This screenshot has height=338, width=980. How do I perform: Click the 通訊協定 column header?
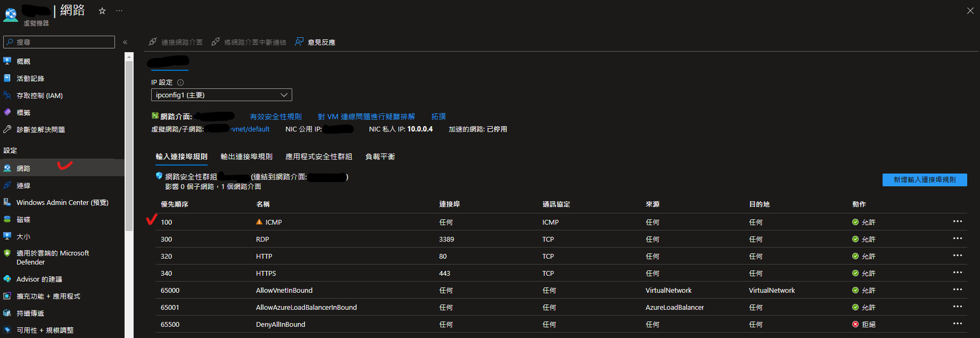pos(556,204)
